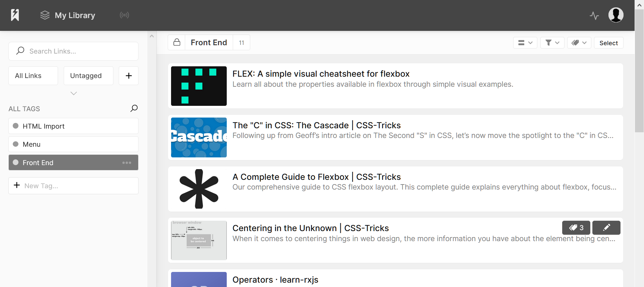This screenshot has width=644, height=287.
Task: Open The "C" in CSS: The Cascade link
Action: click(317, 125)
